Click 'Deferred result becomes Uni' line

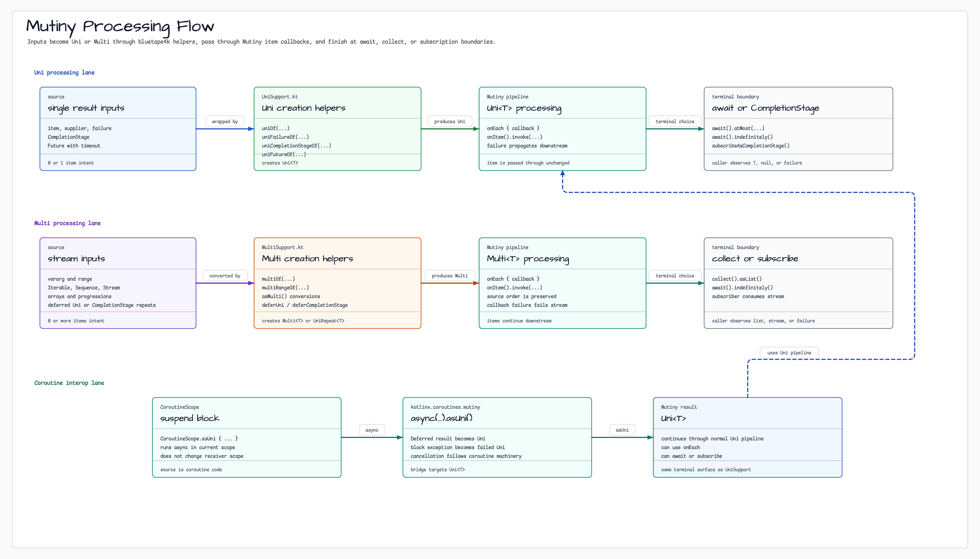click(x=448, y=439)
